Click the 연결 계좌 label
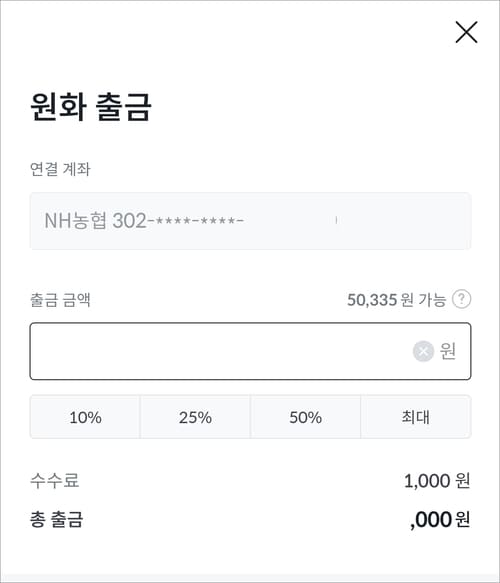500x583 pixels. click(x=60, y=169)
